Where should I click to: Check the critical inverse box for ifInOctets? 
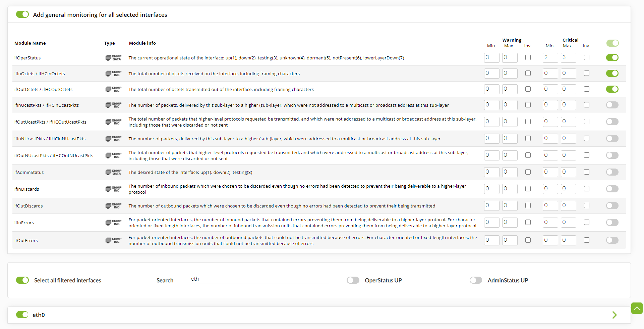pyautogui.click(x=587, y=73)
